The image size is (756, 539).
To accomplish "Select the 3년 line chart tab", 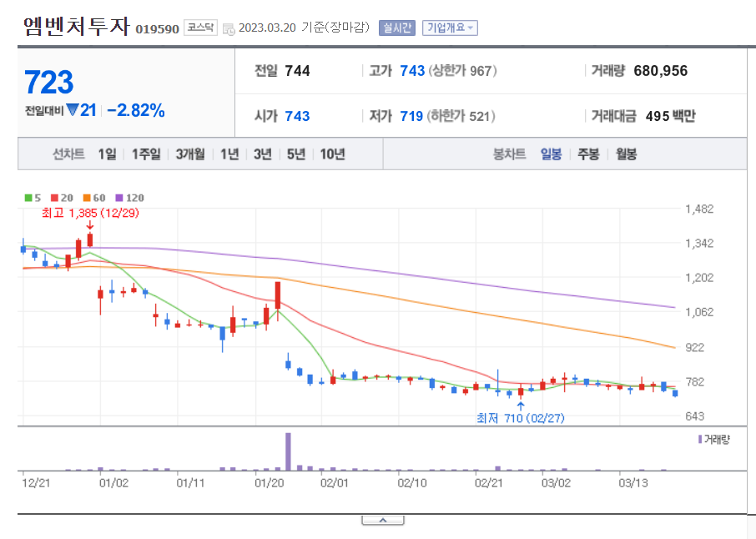I will tap(263, 154).
